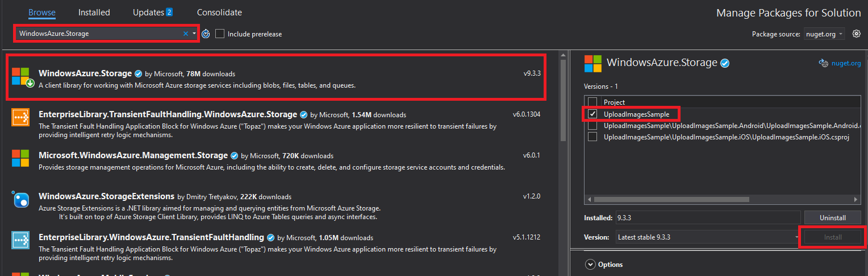The width and height of the screenshot is (868, 276).
Task: Open the Version dropdown Latest stable 9.3.3
Action: [x=707, y=237]
